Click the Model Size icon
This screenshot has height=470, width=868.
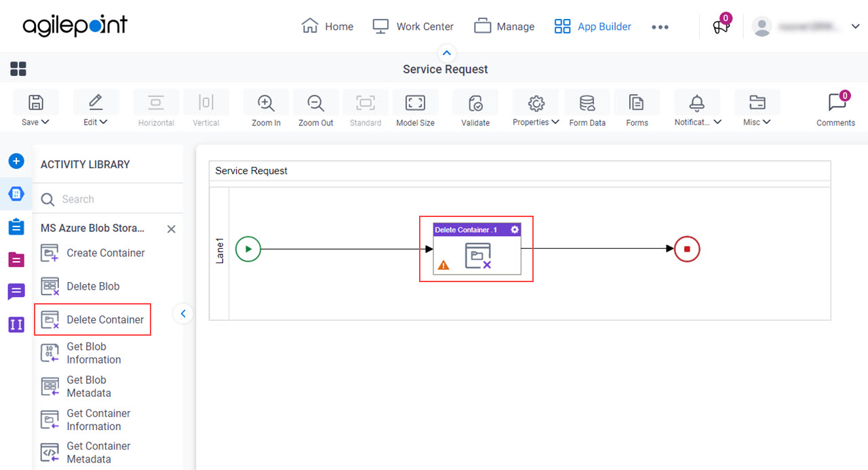coord(415,102)
